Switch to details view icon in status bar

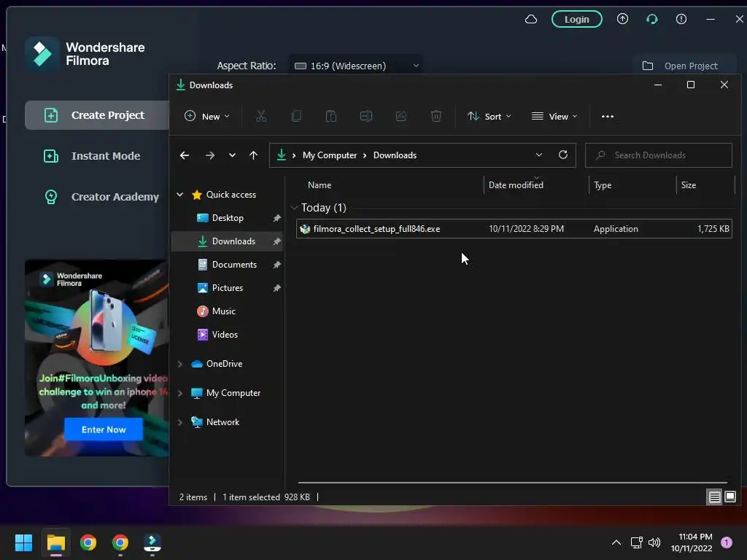[714, 497]
